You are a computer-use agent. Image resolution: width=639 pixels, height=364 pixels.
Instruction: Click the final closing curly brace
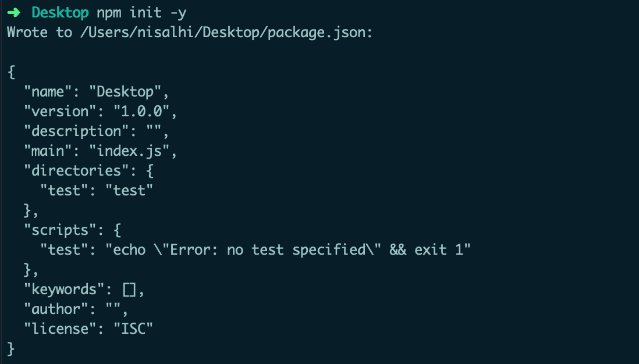click(x=11, y=348)
